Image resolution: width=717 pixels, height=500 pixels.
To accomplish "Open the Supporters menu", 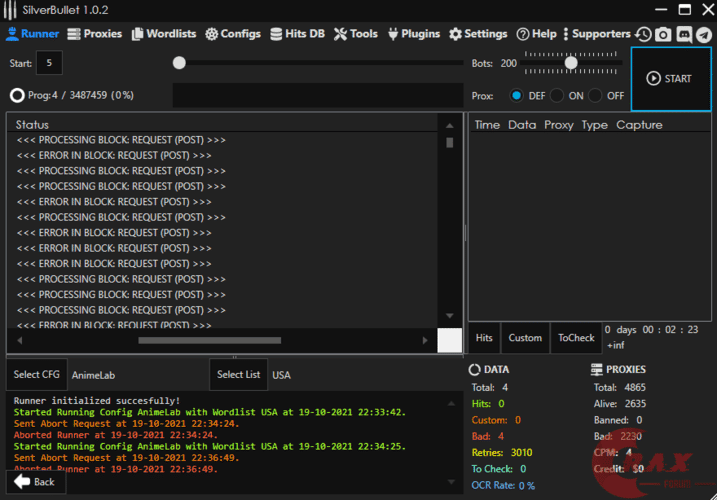I will pyautogui.click(x=600, y=34).
